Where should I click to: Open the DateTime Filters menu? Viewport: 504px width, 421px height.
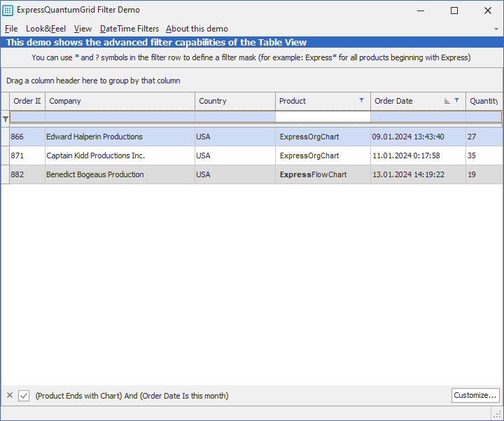point(129,29)
